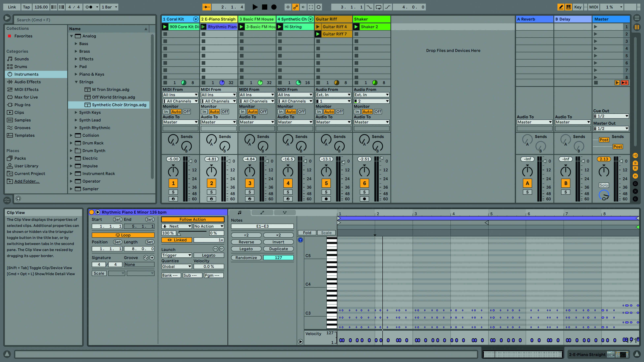
Task: Arm the Shaker track for recording
Action: pos(364,199)
